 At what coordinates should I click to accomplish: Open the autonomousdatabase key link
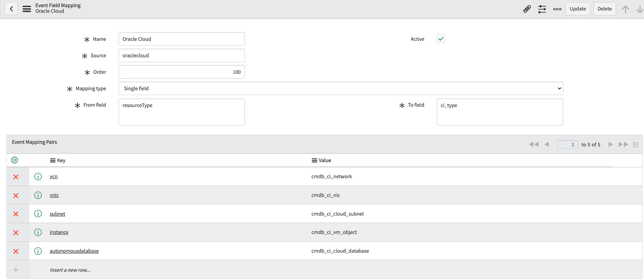tap(74, 251)
